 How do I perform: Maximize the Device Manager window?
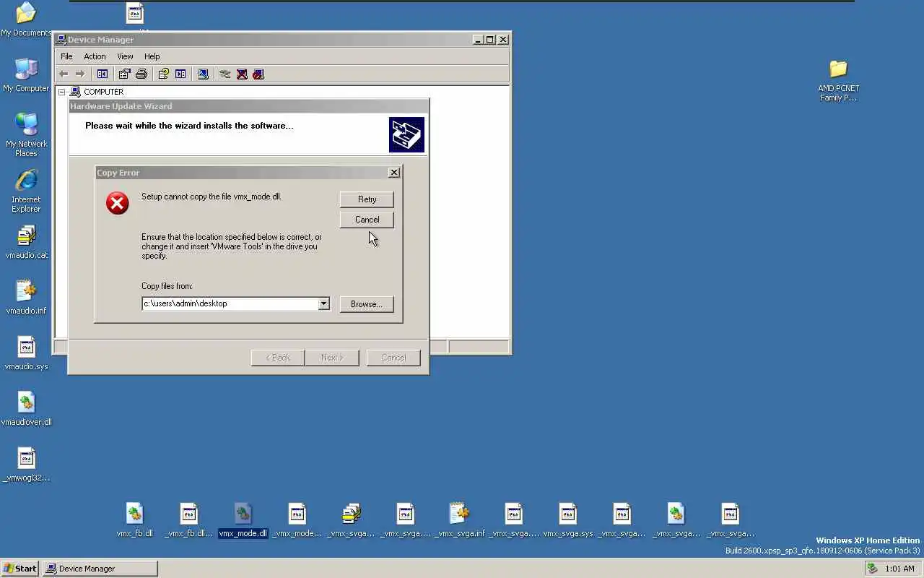point(489,40)
